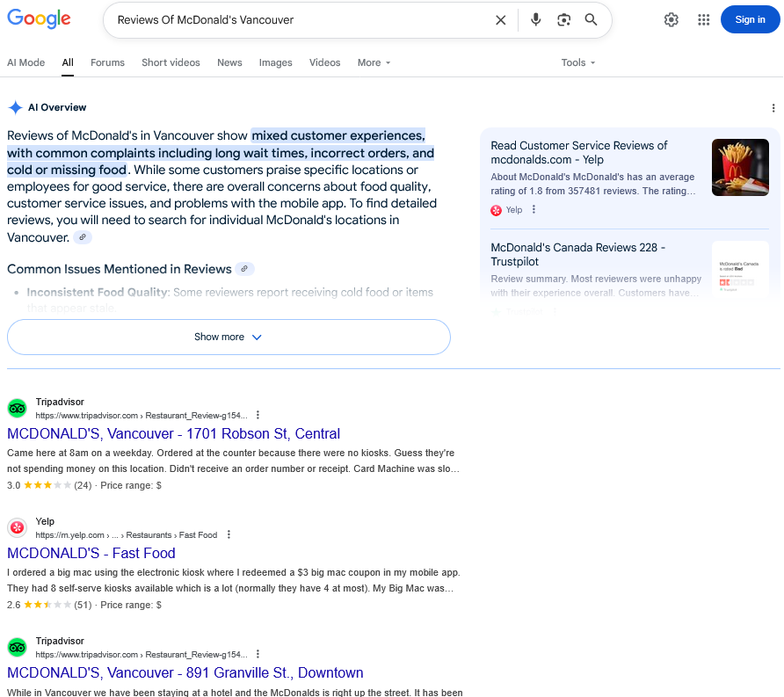784x697 pixels.
Task: Click Tripadvisor favicon for Granville St result
Action: [18, 648]
